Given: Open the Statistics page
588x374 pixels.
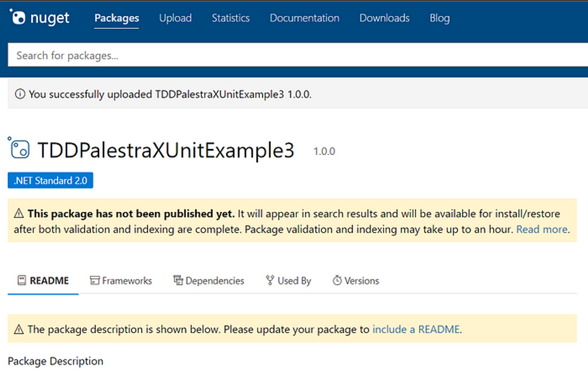Looking at the screenshot, I should 231,18.
